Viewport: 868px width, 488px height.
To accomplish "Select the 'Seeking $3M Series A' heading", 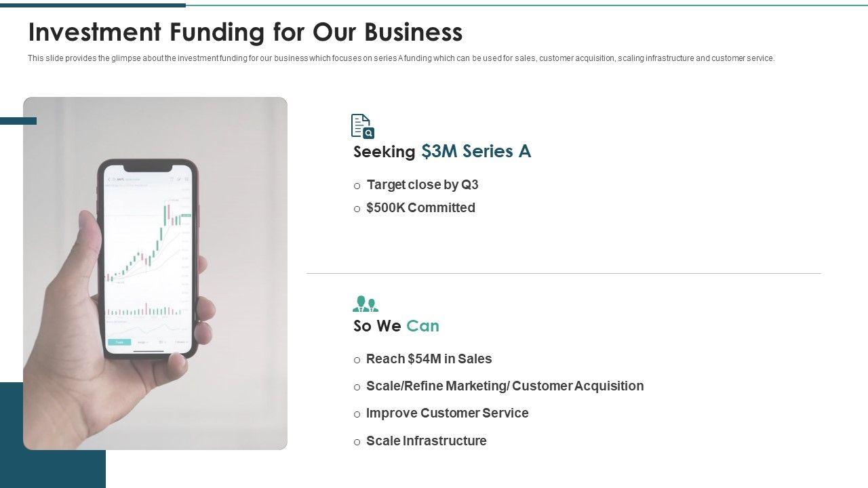I will 441,151.
